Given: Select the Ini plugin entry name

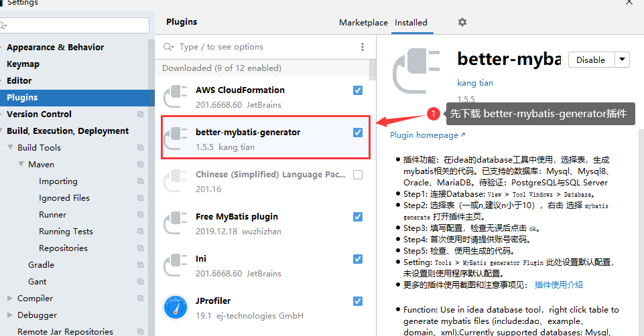Looking at the screenshot, I should click(201, 259).
